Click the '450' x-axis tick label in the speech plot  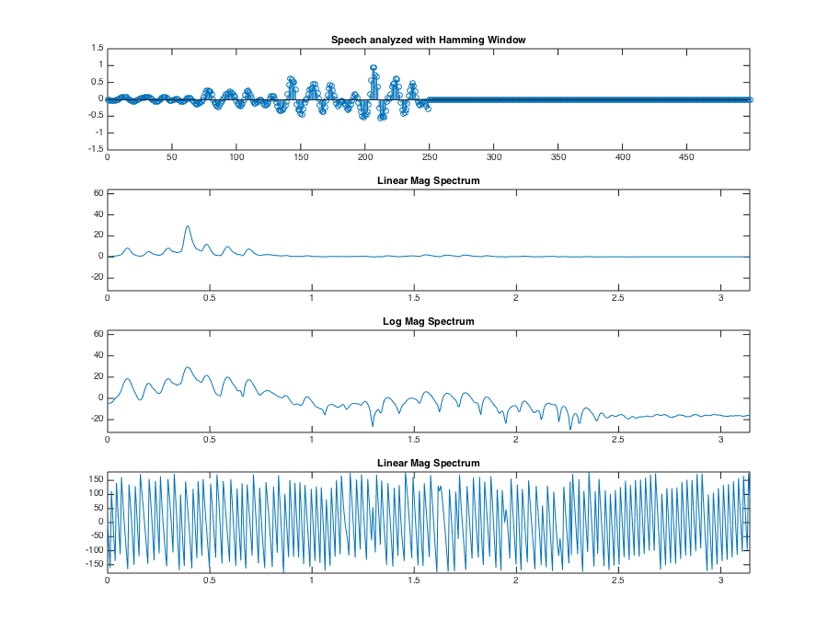pyautogui.click(x=686, y=158)
